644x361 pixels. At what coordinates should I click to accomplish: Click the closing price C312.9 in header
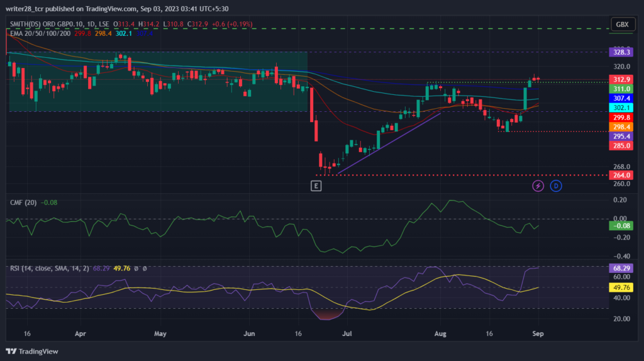coord(197,25)
